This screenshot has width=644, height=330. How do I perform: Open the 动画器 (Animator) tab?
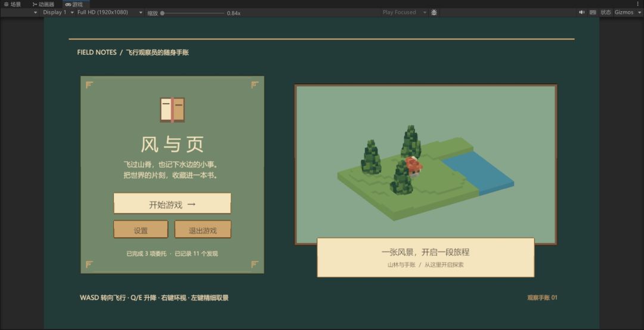(43, 4)
